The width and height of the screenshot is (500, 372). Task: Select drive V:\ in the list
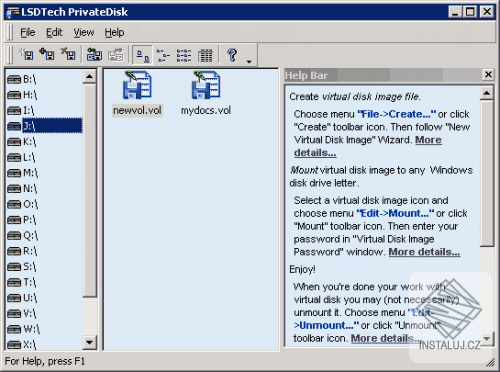click(x=22, y=313)
